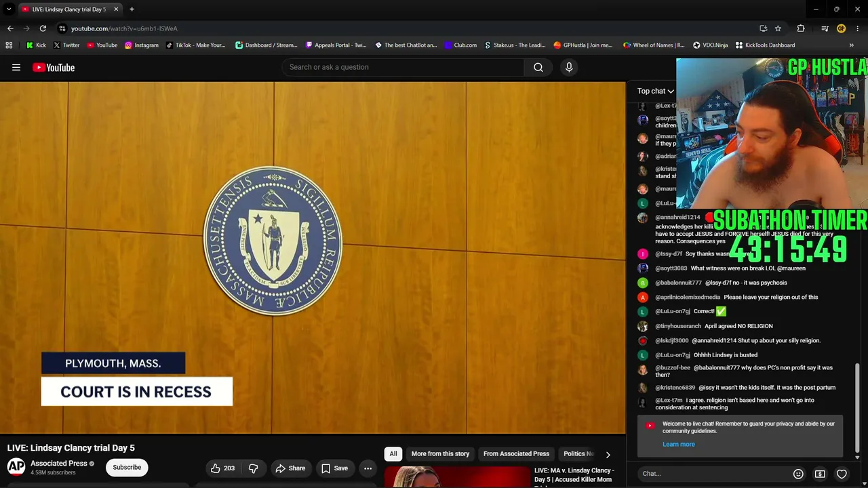
Task: Install app icon in address bar
Action: (763, 28)
